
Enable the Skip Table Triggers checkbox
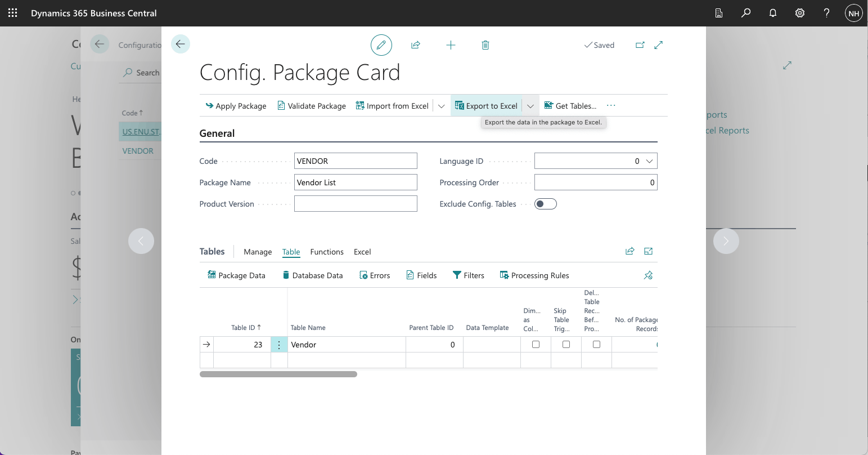566,345
